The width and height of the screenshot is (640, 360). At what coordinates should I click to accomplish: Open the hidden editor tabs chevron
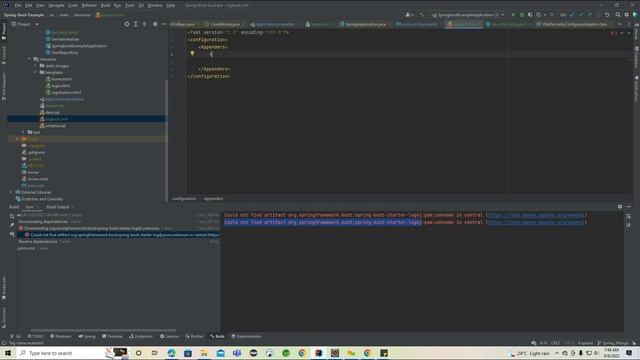620,24
